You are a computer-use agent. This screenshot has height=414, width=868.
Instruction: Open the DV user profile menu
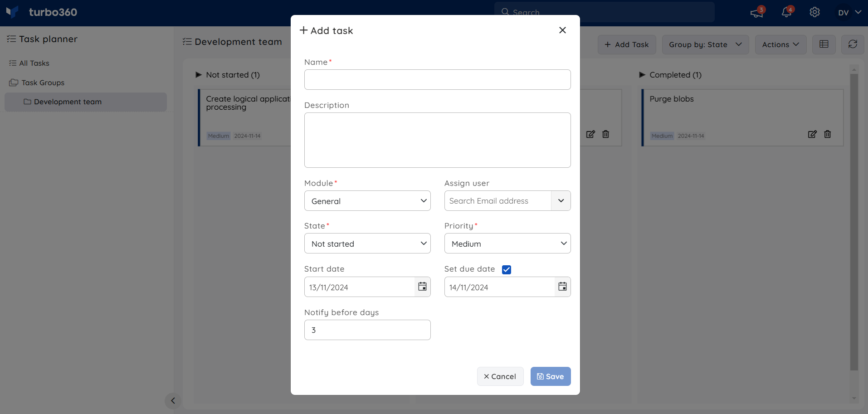click(x=849, y=12)
